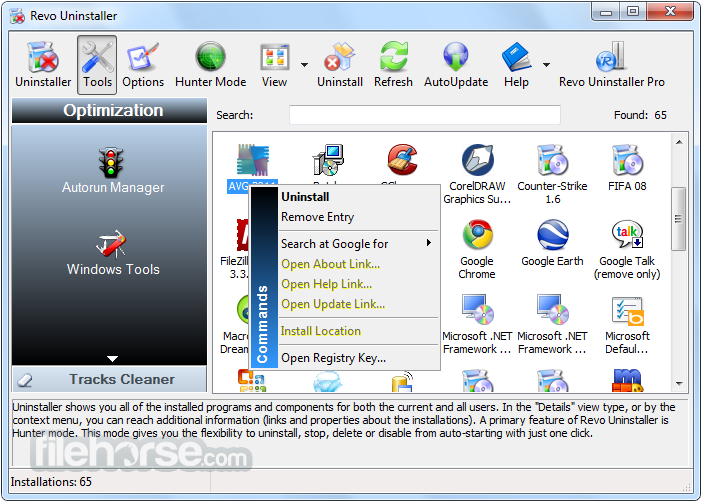Image resolution: width=702 pixels, height=502 pixels.
Task: Choose Remove Entry from context menu
Action: tap(358, 217)
